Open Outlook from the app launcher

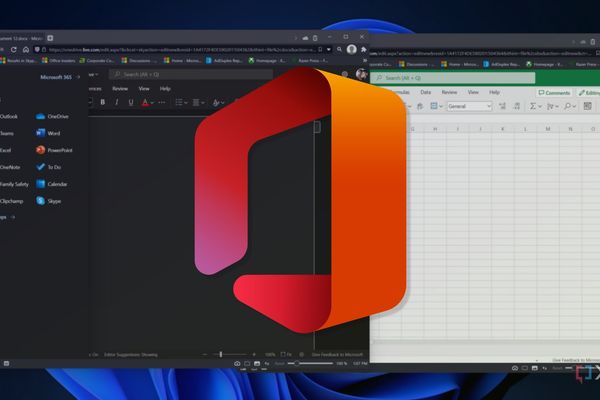coord(9,116)
